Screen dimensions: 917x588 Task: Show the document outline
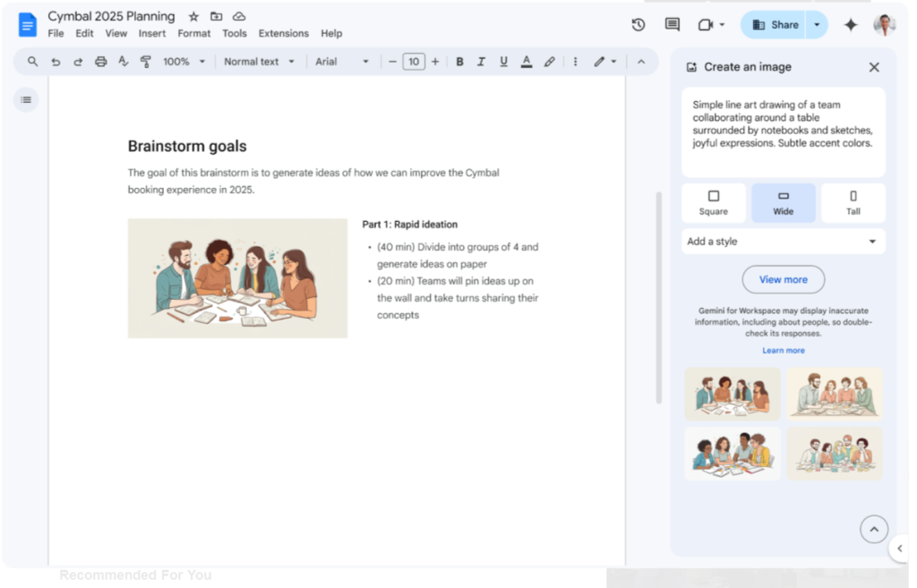pos(26,99)
